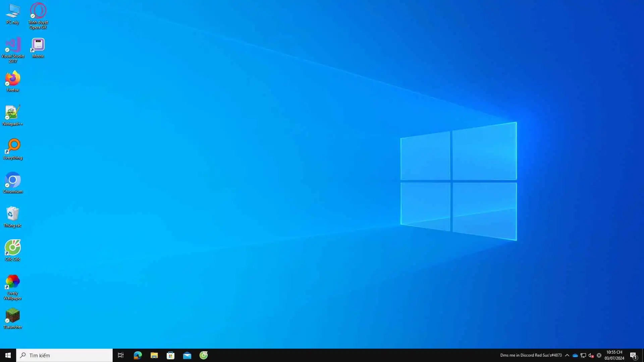The height and width of the screenshot is (362, 644).
Task: Open File Explorer from the taskbar
Action: tap(154, 355)
